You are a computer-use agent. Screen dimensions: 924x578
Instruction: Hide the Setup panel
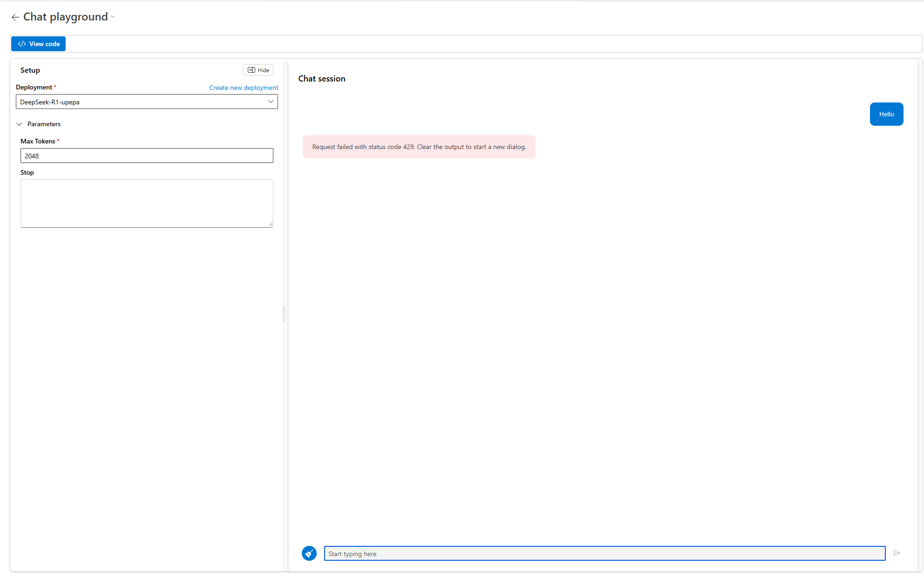tap(258, 70)
